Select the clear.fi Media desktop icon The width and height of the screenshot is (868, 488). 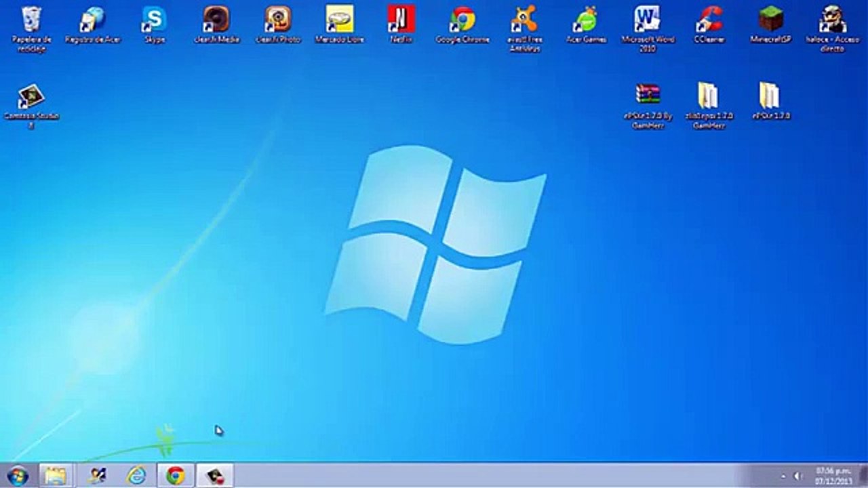click(216, 24)
